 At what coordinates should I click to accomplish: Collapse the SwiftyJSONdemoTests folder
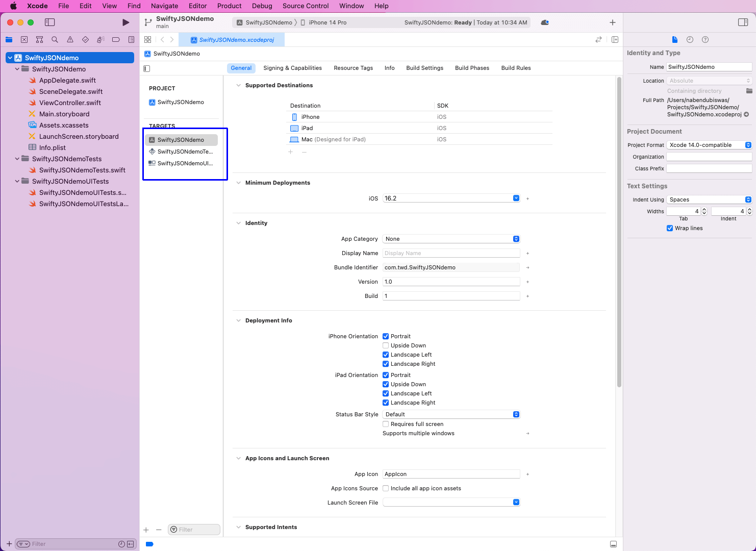click(17, 159)
